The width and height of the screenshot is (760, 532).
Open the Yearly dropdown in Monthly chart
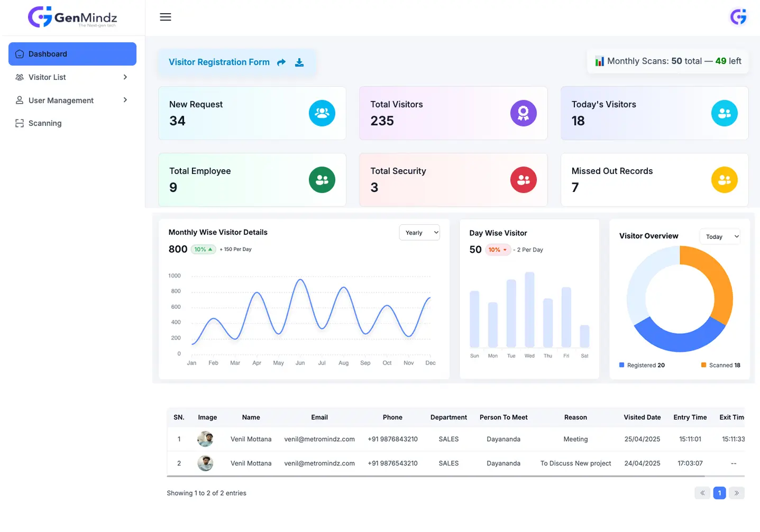419,233
